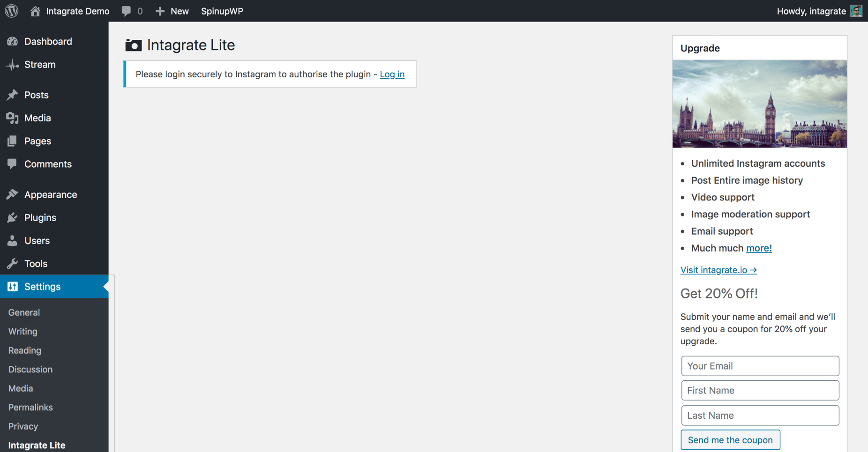
Task: Click the WordPress logo icon
Action: [x=12, y=11]
